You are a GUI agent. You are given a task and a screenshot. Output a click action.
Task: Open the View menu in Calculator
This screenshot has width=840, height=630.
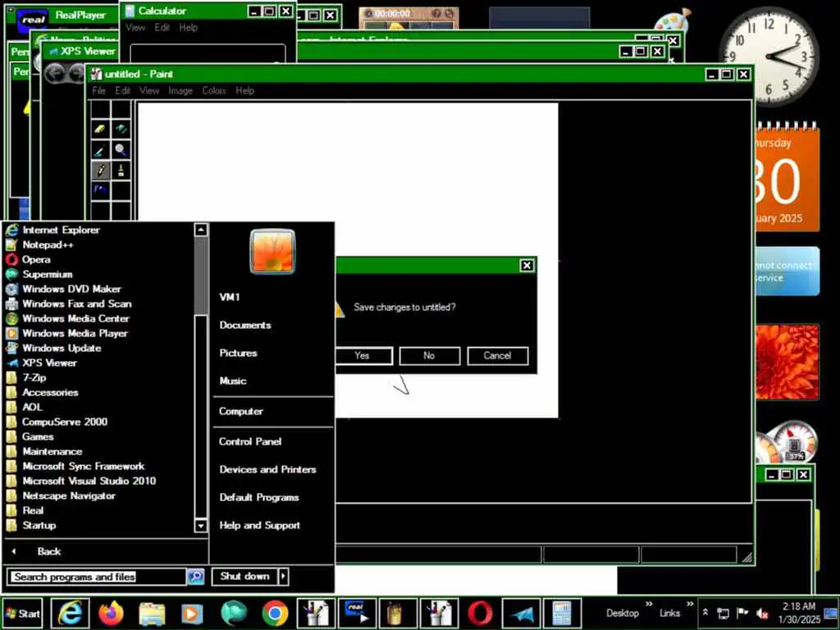point(135,27)
